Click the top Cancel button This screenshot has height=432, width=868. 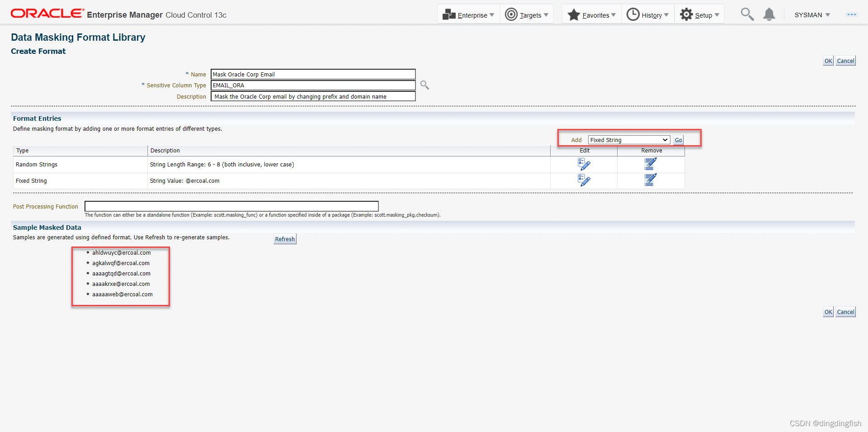(x=845, y=61)
